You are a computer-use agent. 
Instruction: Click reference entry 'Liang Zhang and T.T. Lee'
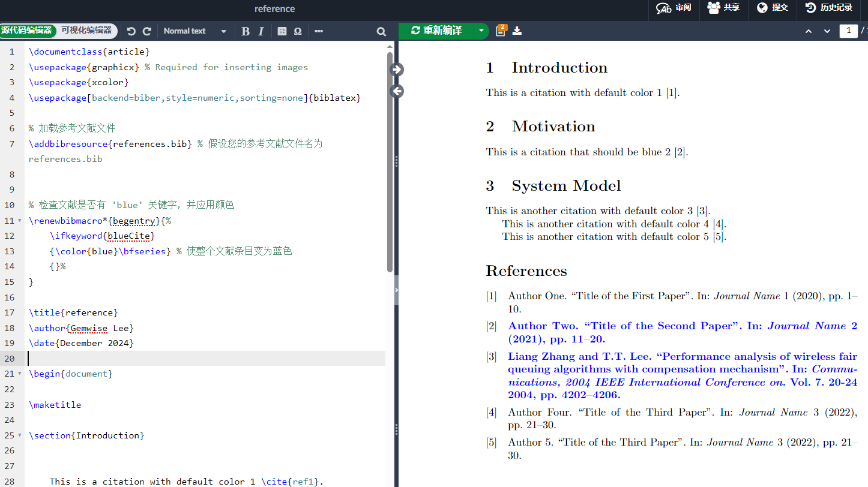click(x=683, y=375)
